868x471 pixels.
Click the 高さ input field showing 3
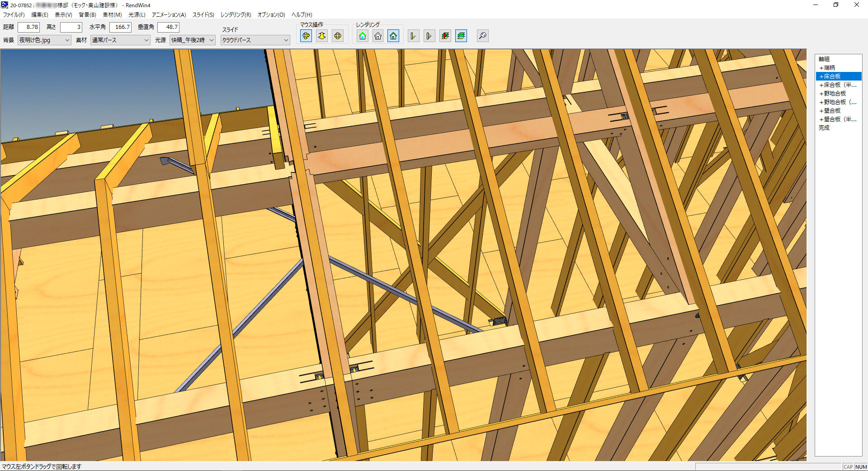pyautogui.click(x=71, y=27)
